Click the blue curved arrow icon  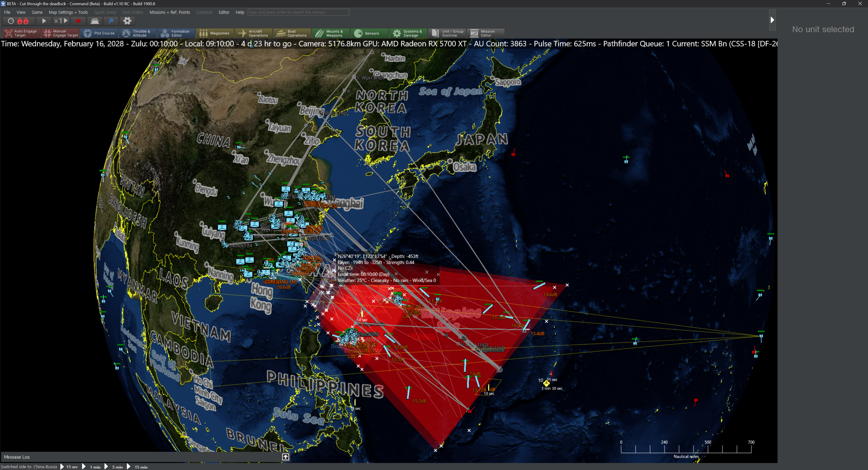click(x=111, y=21)
